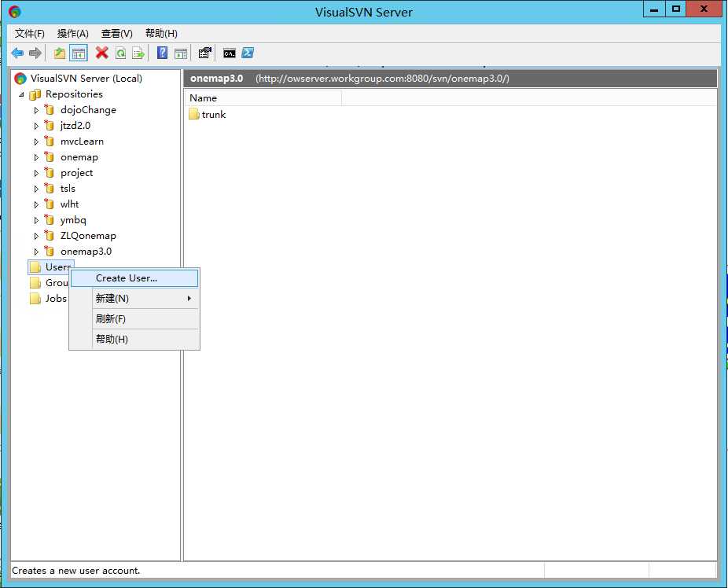Select the onemap3.0 repository label

[86, 252]
